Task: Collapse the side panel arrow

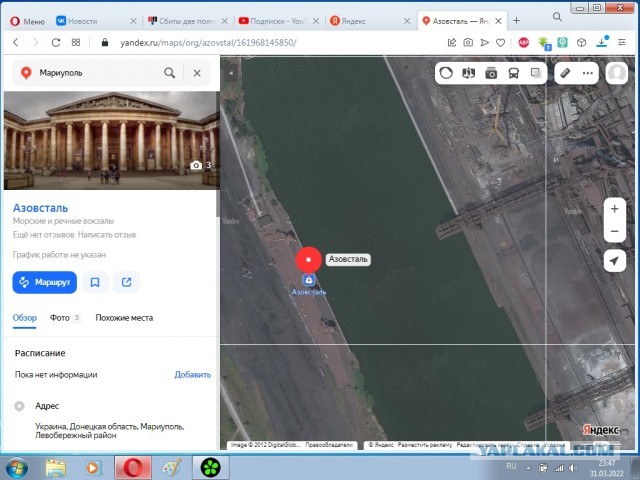Action: pyautogui.click(x=231, y=73)
